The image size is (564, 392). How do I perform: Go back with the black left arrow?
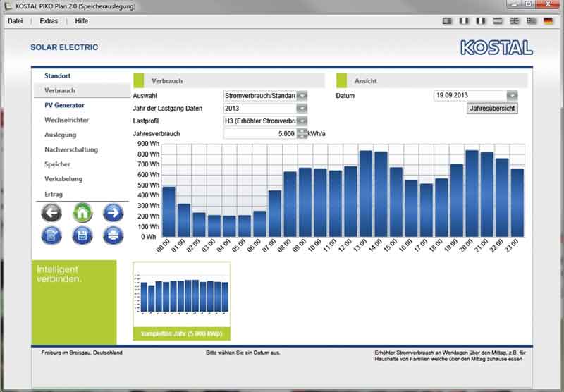(51, 212)
